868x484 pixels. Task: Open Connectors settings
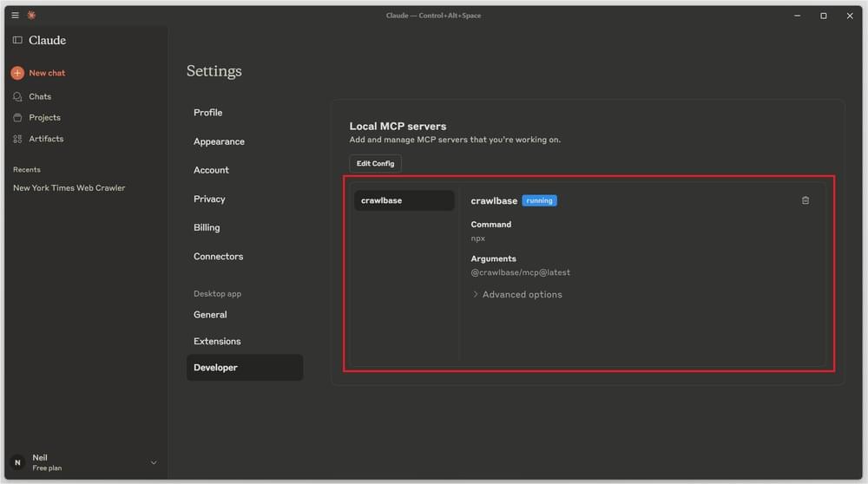pos(218,257)
